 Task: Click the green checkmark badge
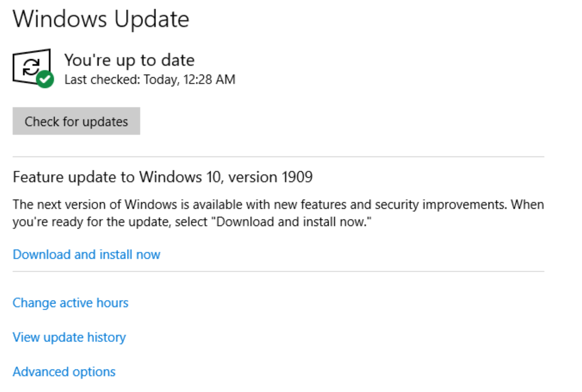(45, 79)
